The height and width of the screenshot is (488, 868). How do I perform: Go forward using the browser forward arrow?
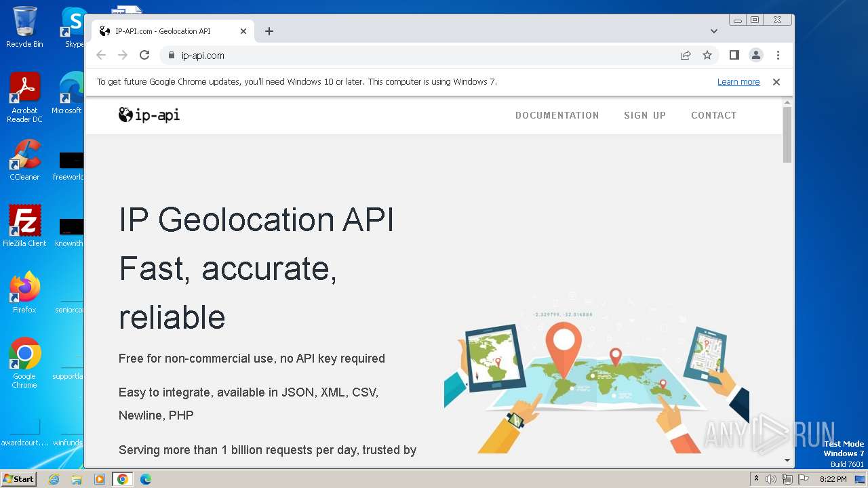pos(123,56)
